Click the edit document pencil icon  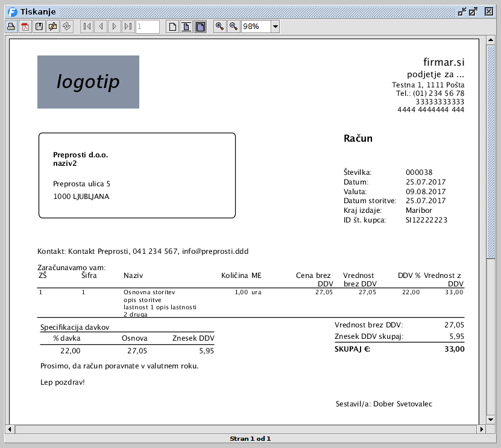[x=52, y=27]
